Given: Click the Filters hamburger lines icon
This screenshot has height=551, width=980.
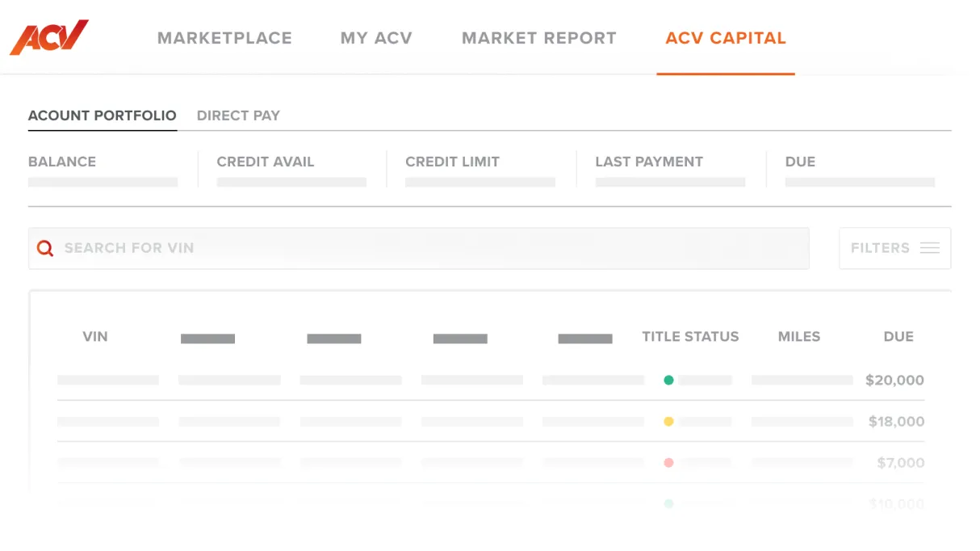Looking at the screenshot, I should (930, 248).
